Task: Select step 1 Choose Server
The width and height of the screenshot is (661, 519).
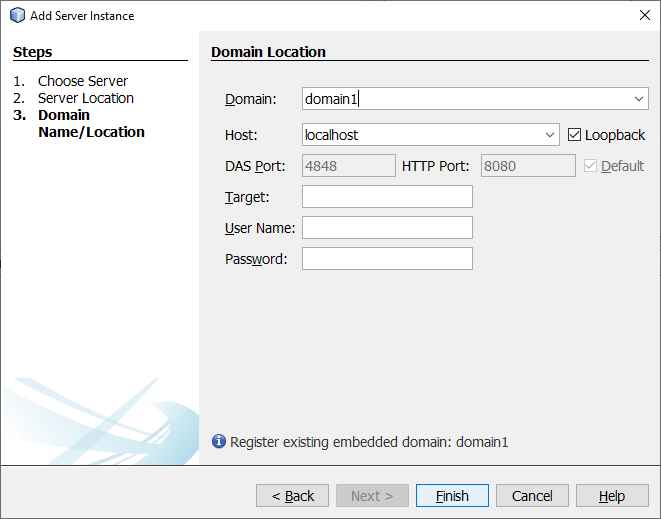Action: click(x=83, y=81)
